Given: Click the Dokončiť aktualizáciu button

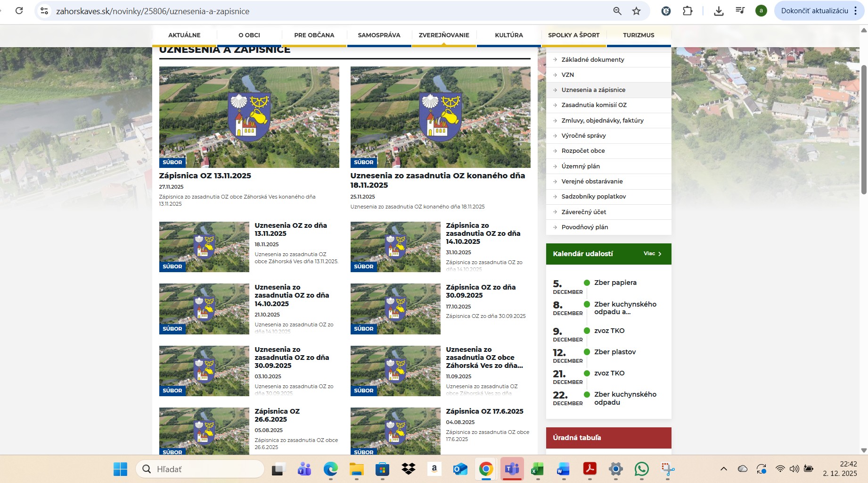Looking at the screenshot, I should click(814, 11).
